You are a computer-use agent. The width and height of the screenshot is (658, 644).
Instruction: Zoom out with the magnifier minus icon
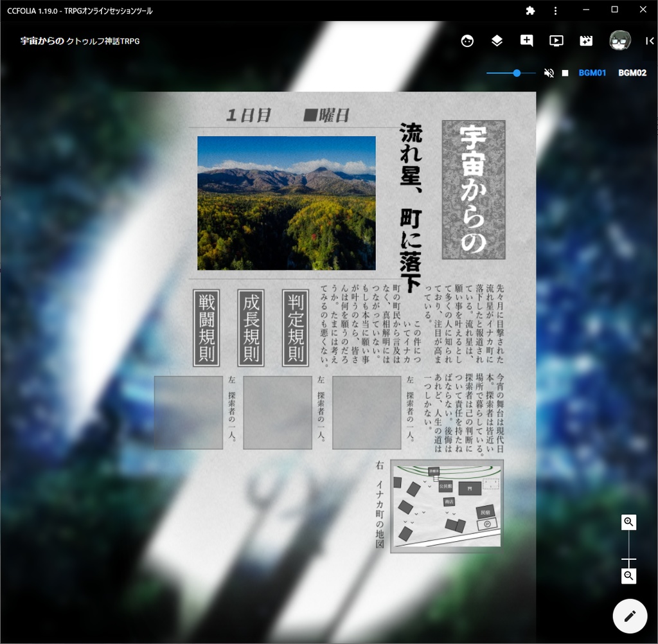coord(628,575)
